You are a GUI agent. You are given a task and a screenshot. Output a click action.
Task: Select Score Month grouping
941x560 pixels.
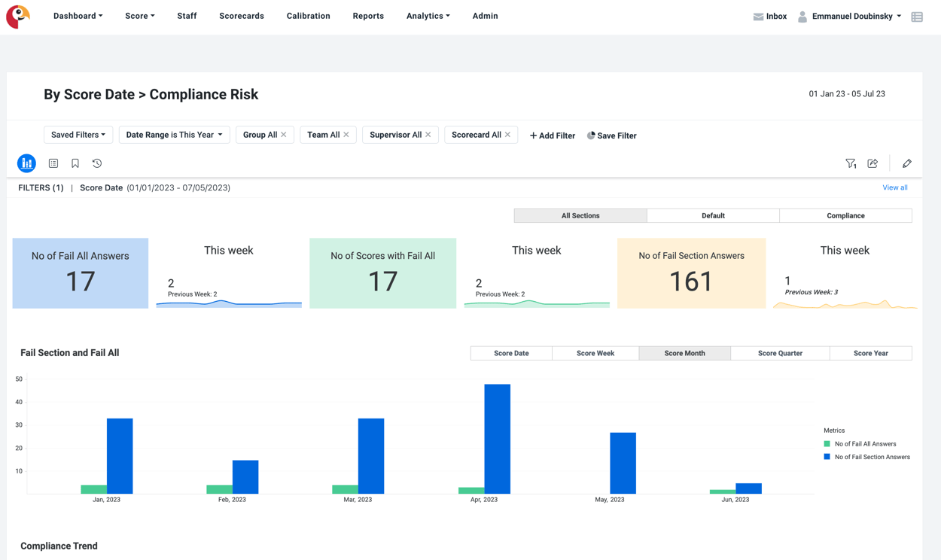[684, 353]
